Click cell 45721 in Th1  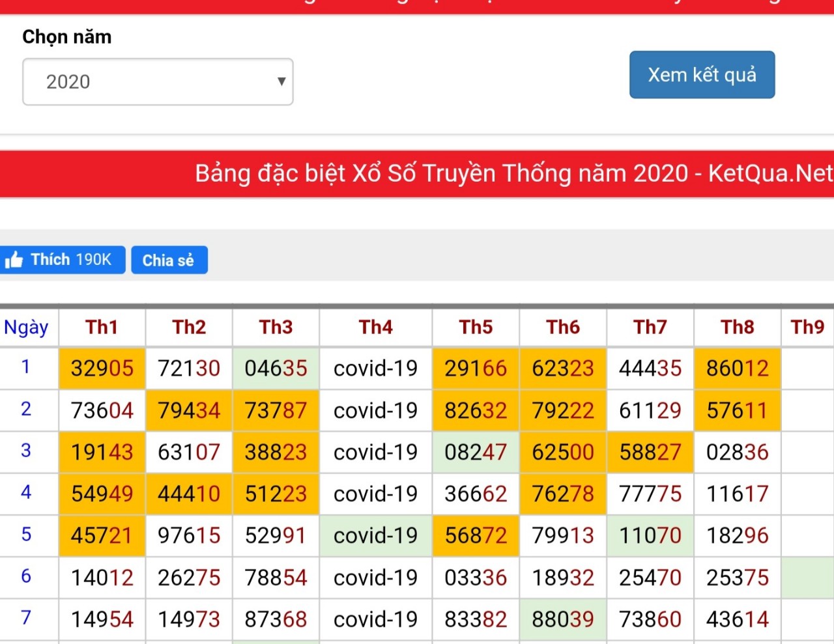click(x=102, y=535)
